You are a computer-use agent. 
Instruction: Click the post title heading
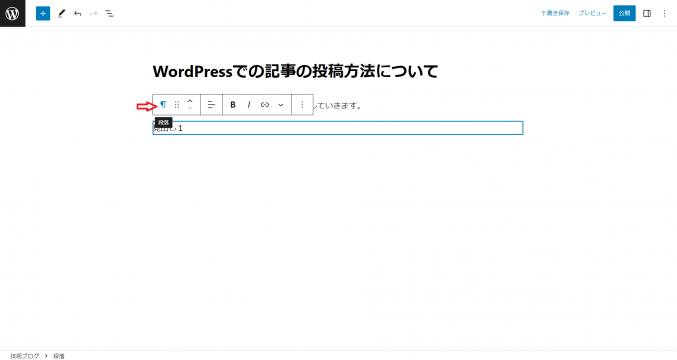(295, 71)
